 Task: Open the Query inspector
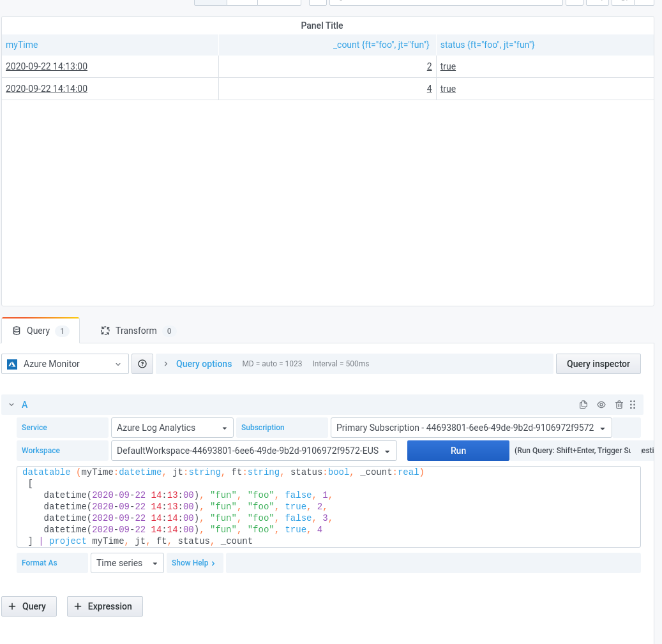(598, 364)
